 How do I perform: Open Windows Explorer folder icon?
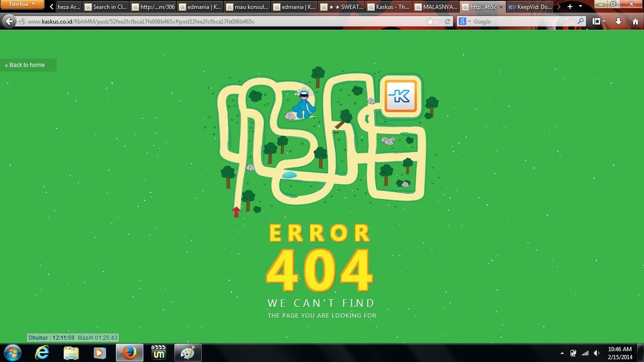pyautogui.click(x=71, y=352)
